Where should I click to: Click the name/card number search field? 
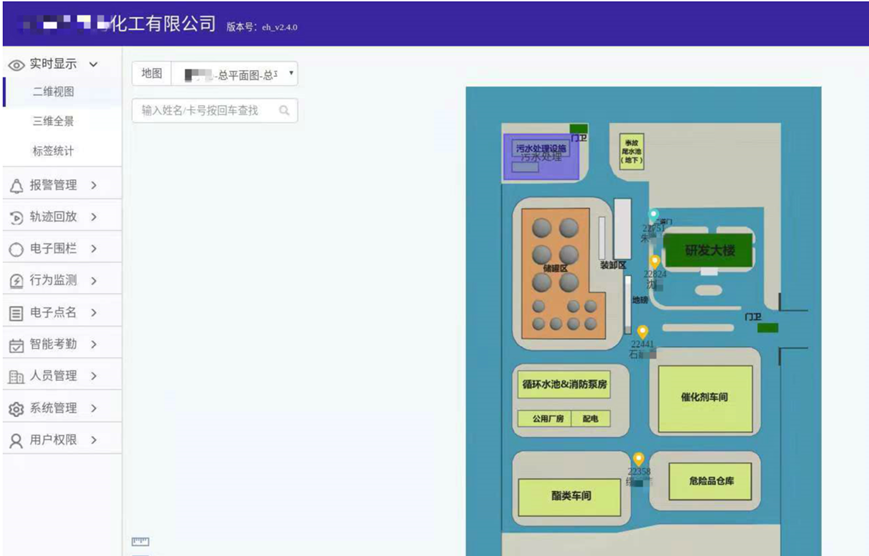pyautogui.click(x=214, y=110)
